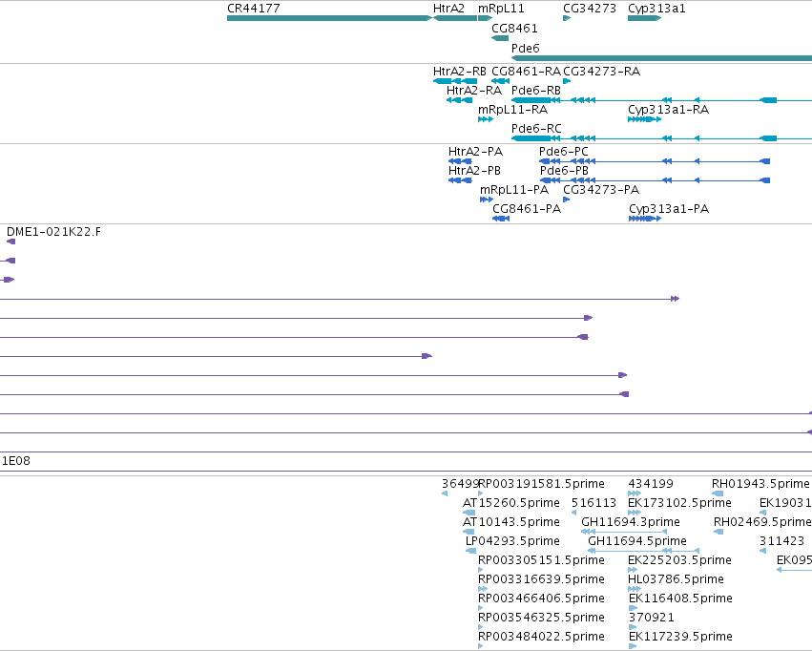812x651 pixels.
Task: Open EST 311423 label
Action: (782, 541)
